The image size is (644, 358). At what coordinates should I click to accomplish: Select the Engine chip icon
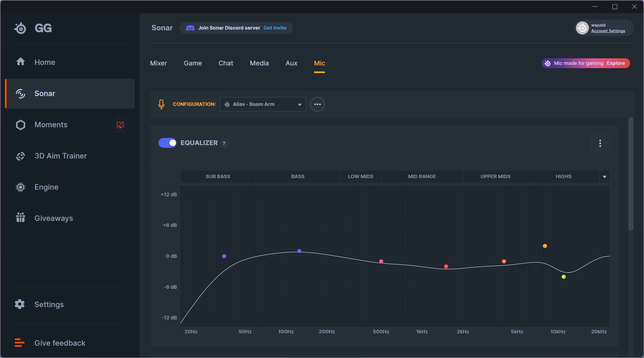point(20,187)
